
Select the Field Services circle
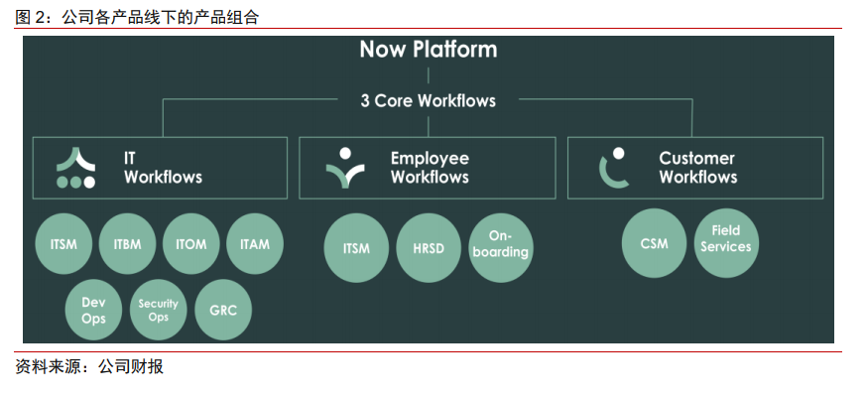[726, 243]
